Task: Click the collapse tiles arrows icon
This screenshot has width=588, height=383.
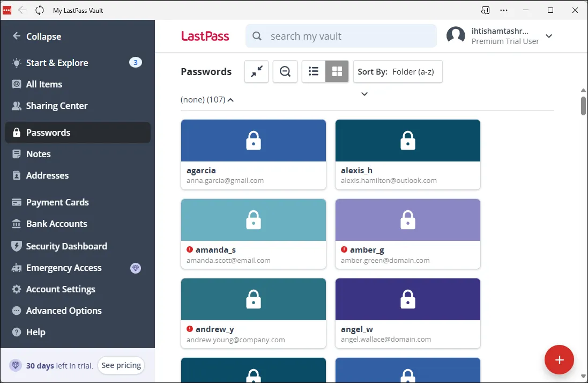Action: pos(256,71)
